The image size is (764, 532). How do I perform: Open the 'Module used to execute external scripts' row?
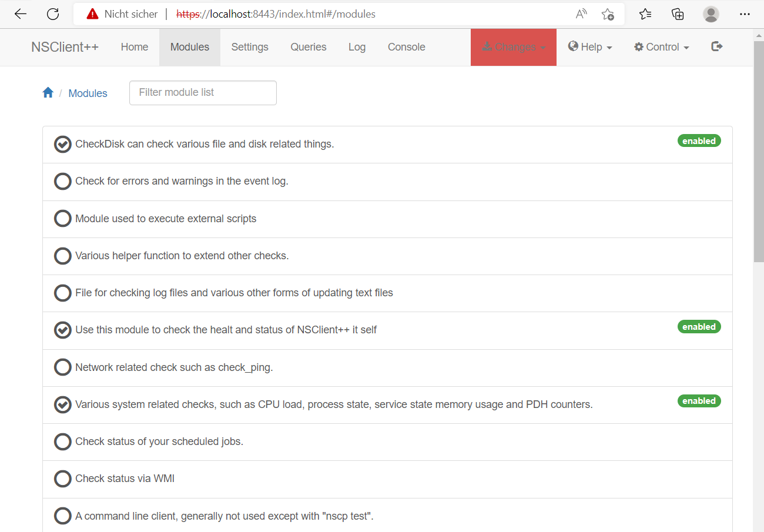tap(387, 219)
